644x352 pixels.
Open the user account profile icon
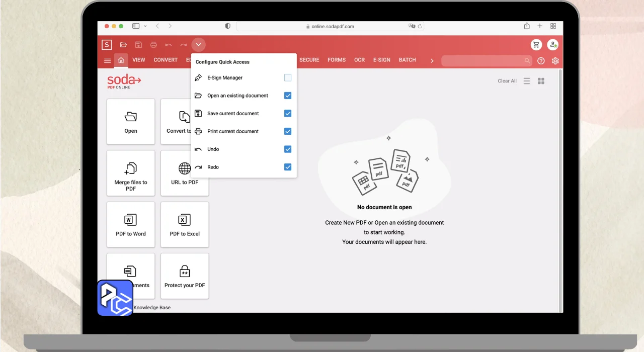pyautogui.click(x=553, y=45)
